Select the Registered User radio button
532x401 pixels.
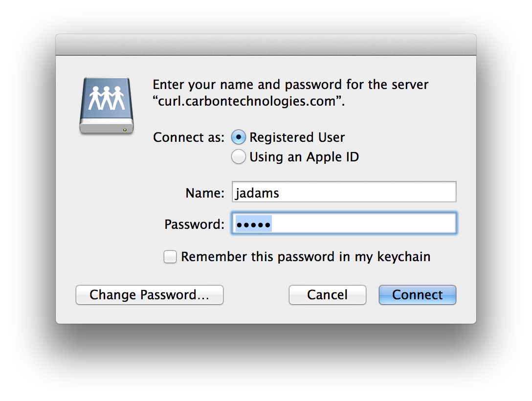pos(238,137)
